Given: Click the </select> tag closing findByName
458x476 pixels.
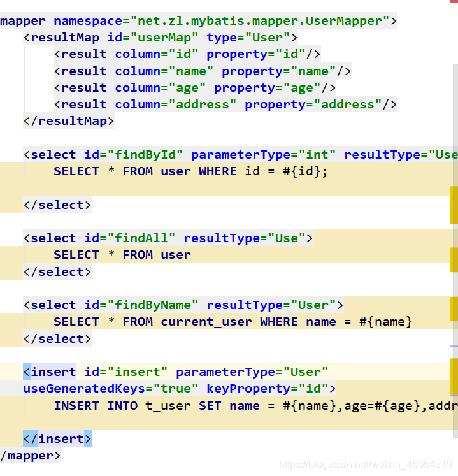Looking at the screenshot, I should [x=57, y=339].
